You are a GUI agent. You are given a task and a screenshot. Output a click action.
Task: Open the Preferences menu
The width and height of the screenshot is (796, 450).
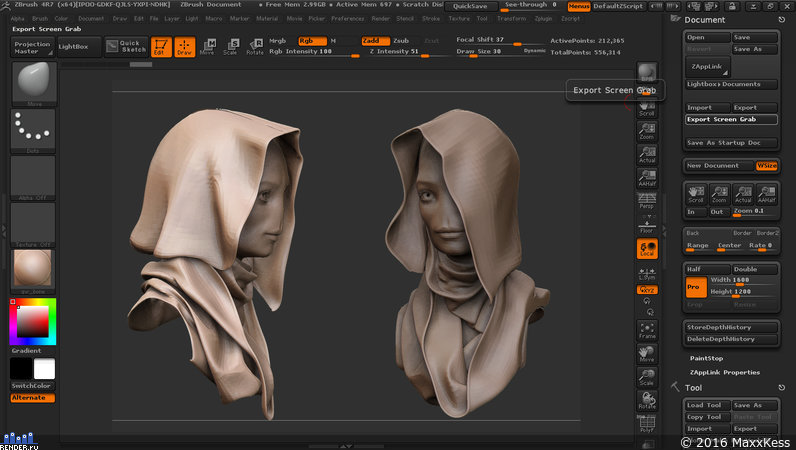pyautogui.click(x=348, y=18)
